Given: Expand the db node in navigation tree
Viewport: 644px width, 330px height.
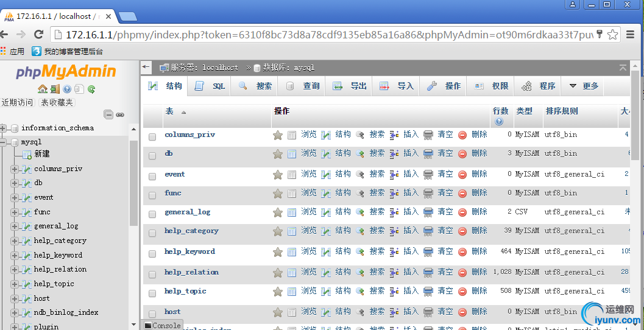Looking at the screenshot, I should 15,183.
